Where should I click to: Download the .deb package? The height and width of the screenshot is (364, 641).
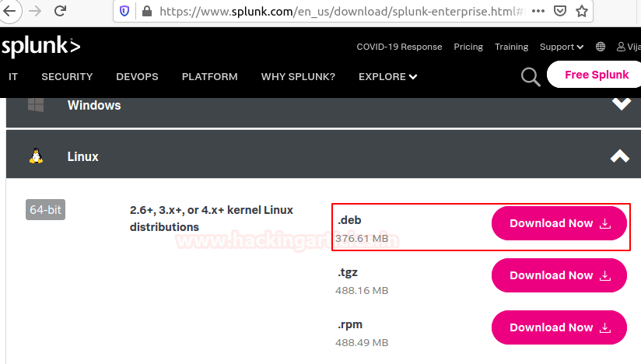click(x=559, y=223)
